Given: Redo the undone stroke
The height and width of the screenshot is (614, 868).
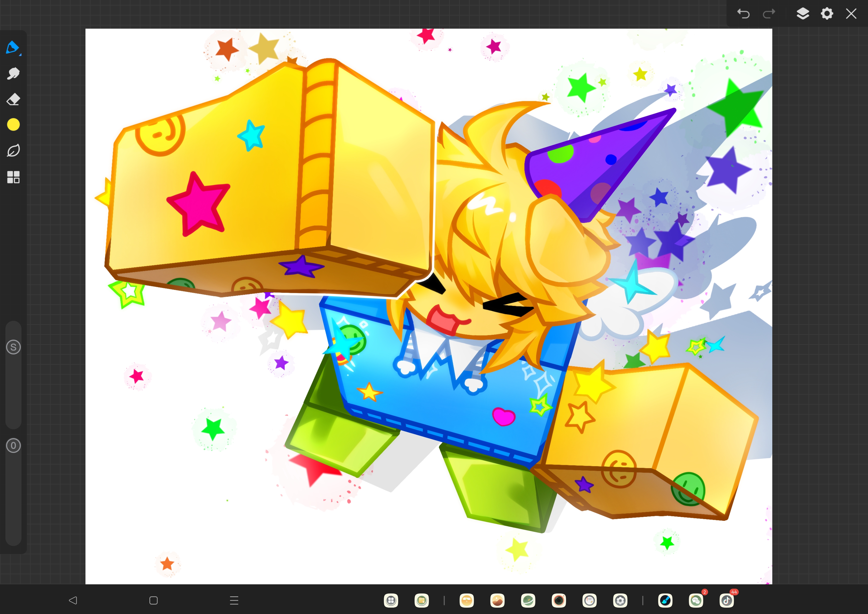Looking at the screenshot, I should point(769,14).
